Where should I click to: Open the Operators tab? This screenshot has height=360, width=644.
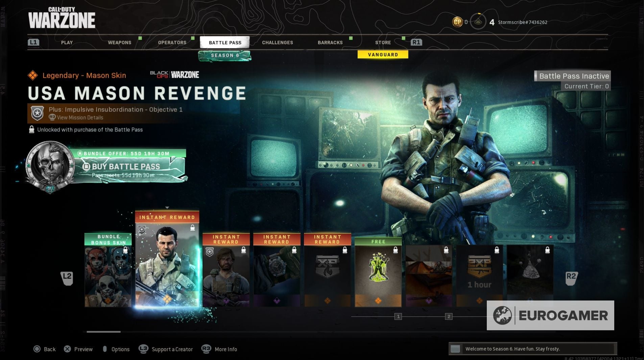coord(172,43)
